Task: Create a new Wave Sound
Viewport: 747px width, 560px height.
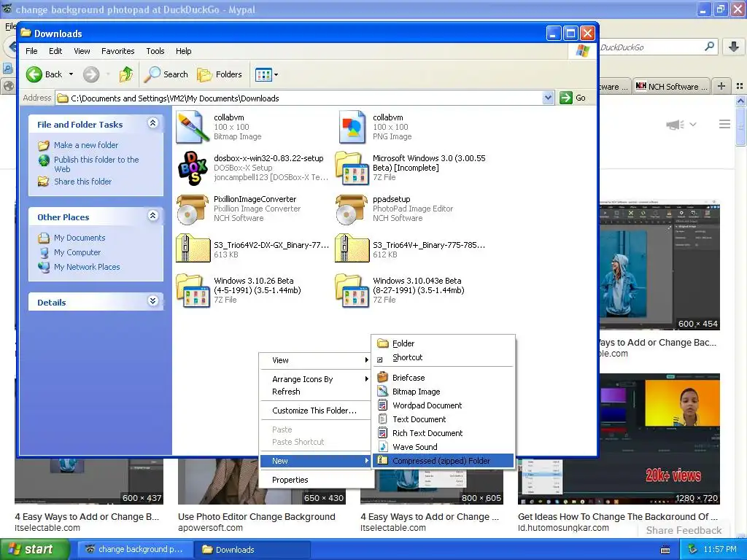Action: pos(443,447)
